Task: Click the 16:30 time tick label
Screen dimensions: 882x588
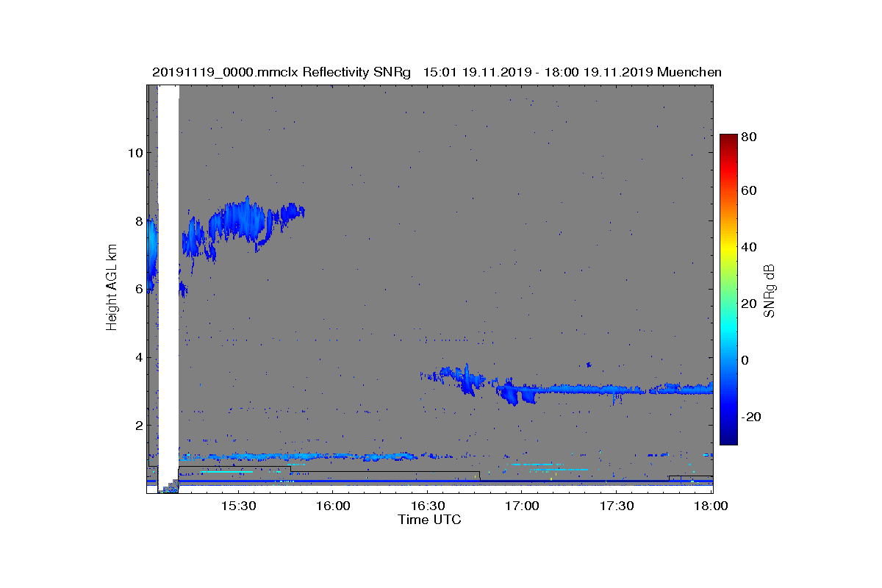Action: 428,506
